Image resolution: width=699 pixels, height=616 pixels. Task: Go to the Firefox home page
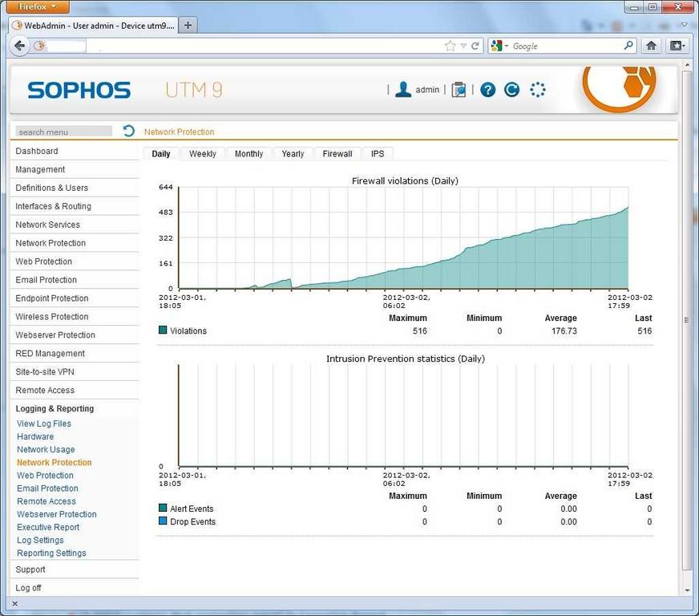click(x=651, y=45)
